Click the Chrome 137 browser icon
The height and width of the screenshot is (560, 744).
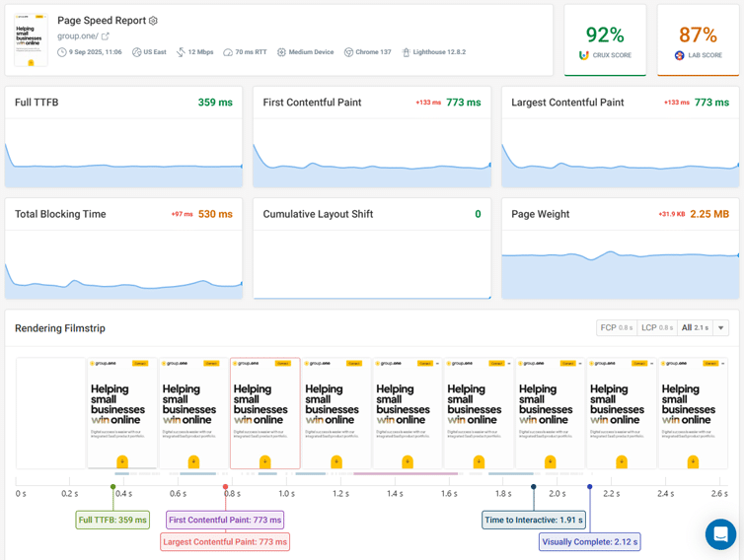pyautogui.click(x=348, y=52)
